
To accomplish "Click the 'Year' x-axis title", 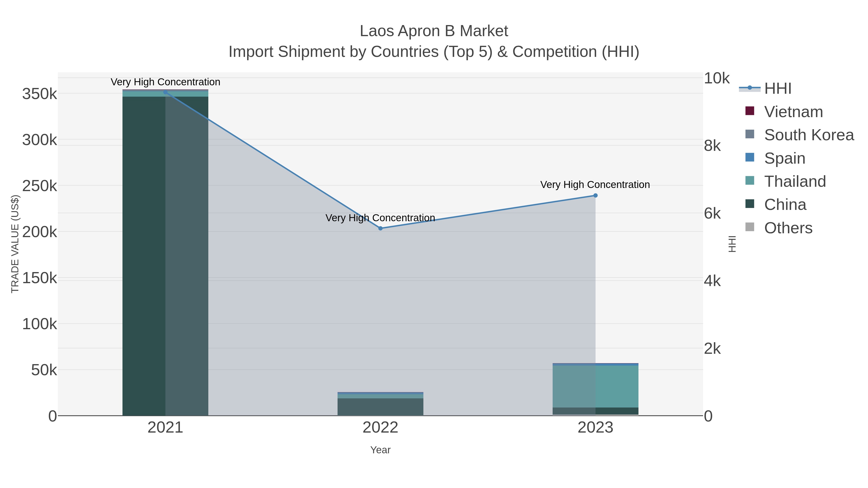I will [x=380, y=450].
